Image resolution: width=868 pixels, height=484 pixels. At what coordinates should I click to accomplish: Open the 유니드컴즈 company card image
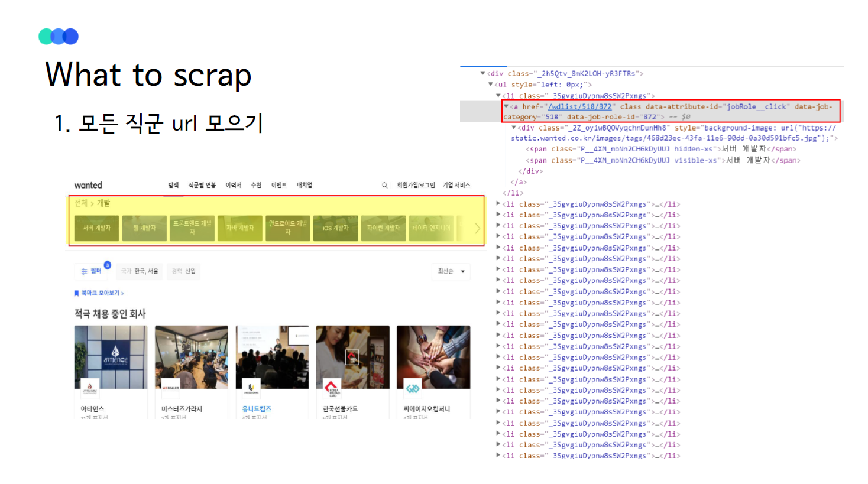pos(272,357)
